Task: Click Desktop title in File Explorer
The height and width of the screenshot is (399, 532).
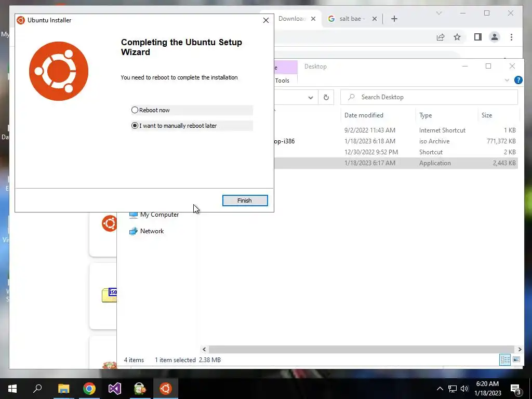Action: pyautogui.click(x=315, y=66)
